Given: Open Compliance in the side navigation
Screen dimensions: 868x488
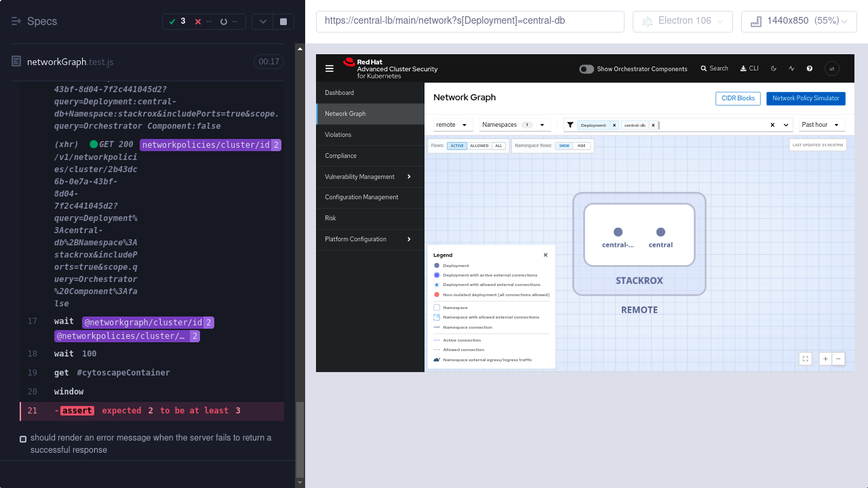Looking at the screenshot, I should (x=370, y=156).
